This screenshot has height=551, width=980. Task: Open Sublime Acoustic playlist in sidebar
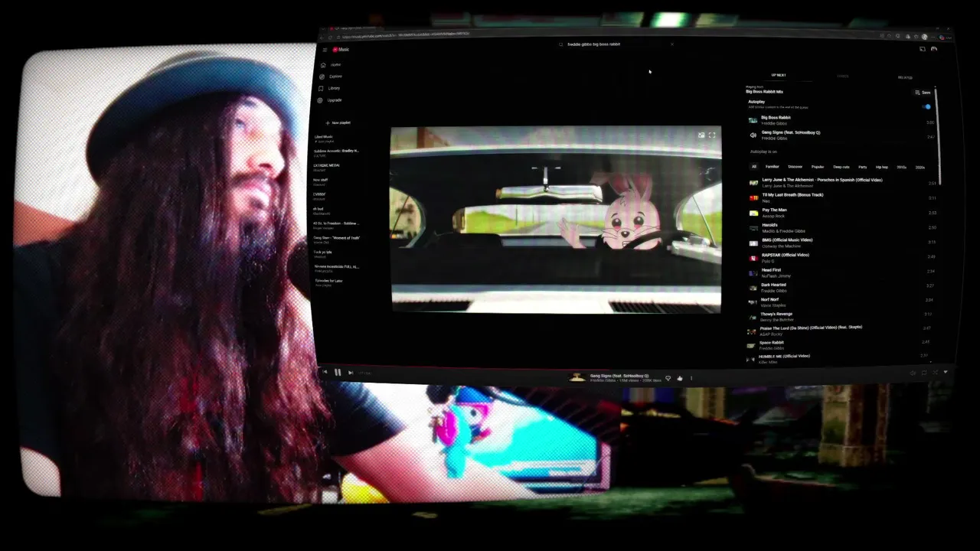(x=336, y=152)
